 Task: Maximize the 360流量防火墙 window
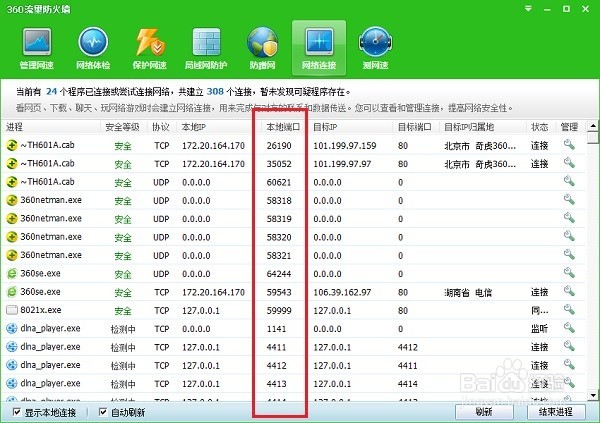[x=566, y=9]
